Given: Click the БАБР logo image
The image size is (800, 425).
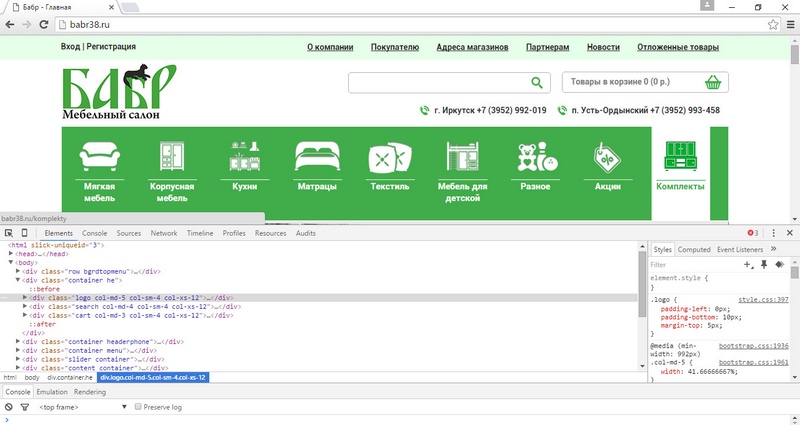Looking at the screenshot, I should click(119, 92).
